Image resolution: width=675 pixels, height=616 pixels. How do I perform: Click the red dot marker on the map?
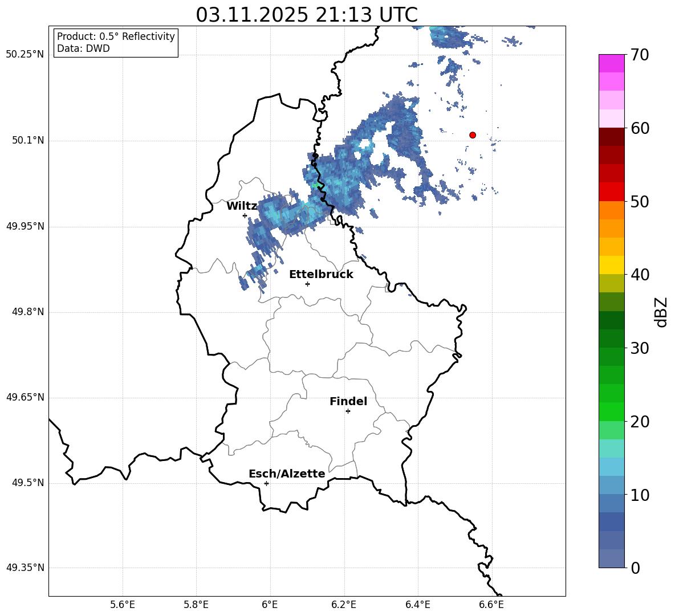click(472, 135)
